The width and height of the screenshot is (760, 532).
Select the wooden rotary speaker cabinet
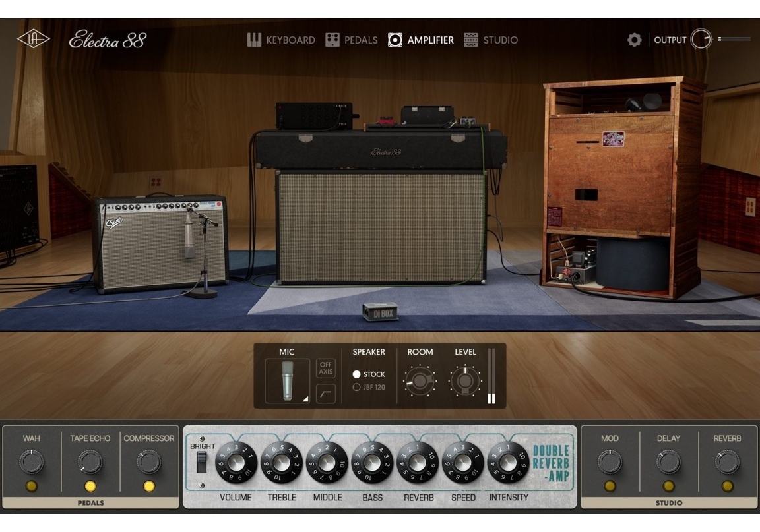point(622,188)
